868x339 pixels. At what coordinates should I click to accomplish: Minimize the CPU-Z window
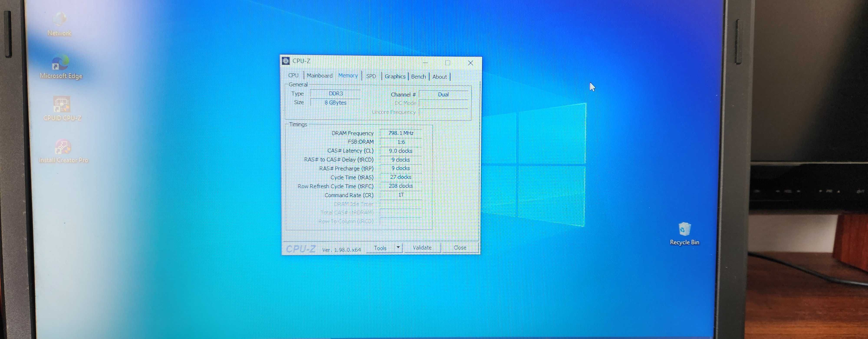(x=425, y=62)
